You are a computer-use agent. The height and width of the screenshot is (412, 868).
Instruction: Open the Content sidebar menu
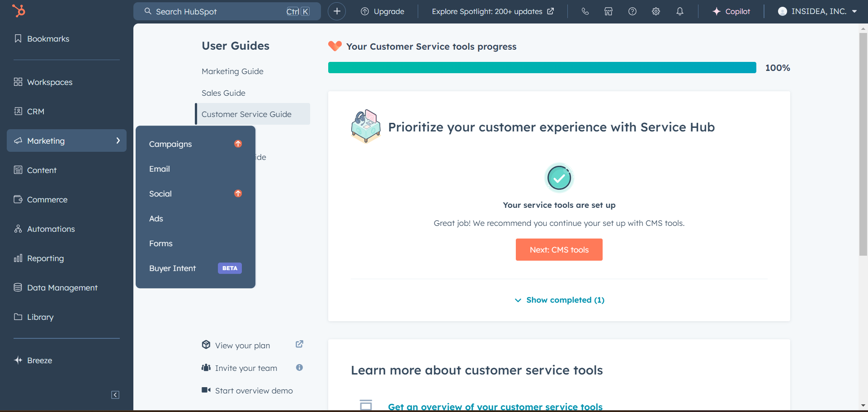click(x=35, y=170)
